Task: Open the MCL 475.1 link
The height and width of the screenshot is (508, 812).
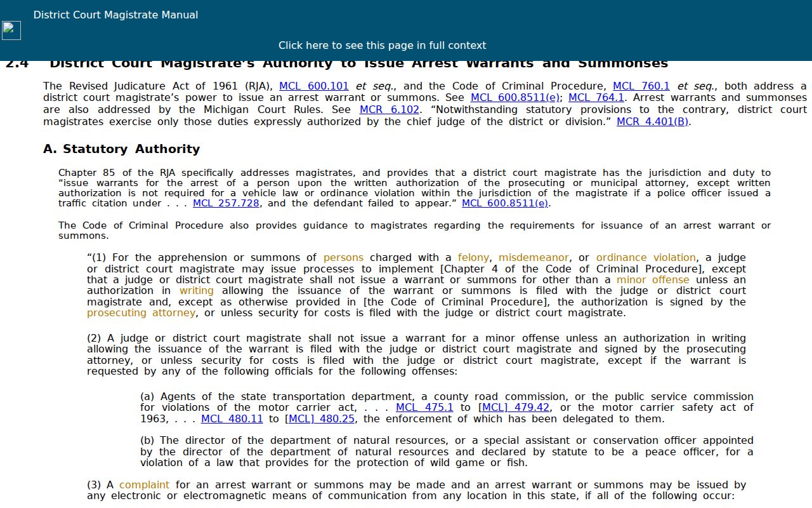Action: pos(424,408)
